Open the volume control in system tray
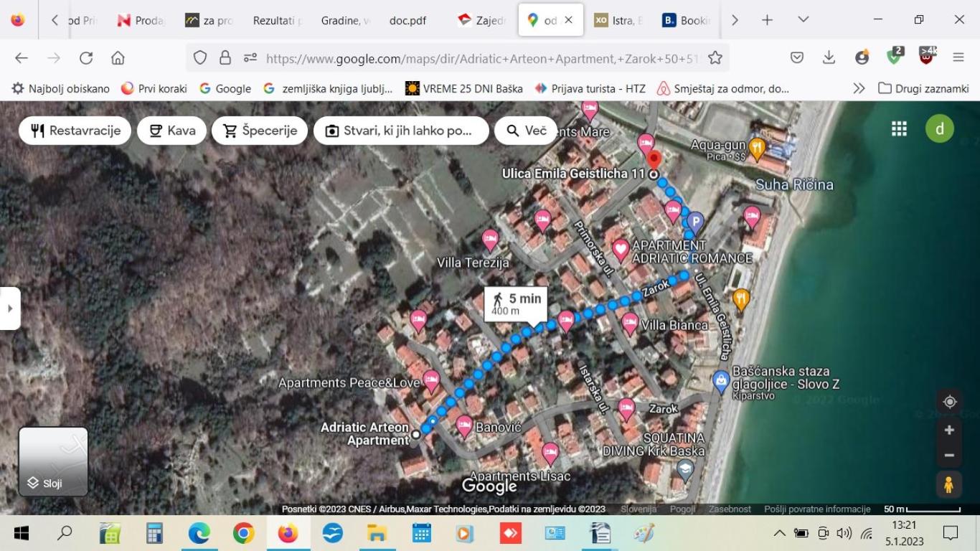 844,533
